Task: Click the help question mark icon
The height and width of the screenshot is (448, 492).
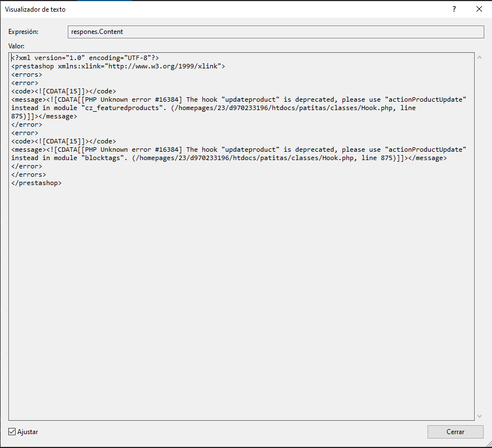Action: pyautogui.click(x=454, y=9)
